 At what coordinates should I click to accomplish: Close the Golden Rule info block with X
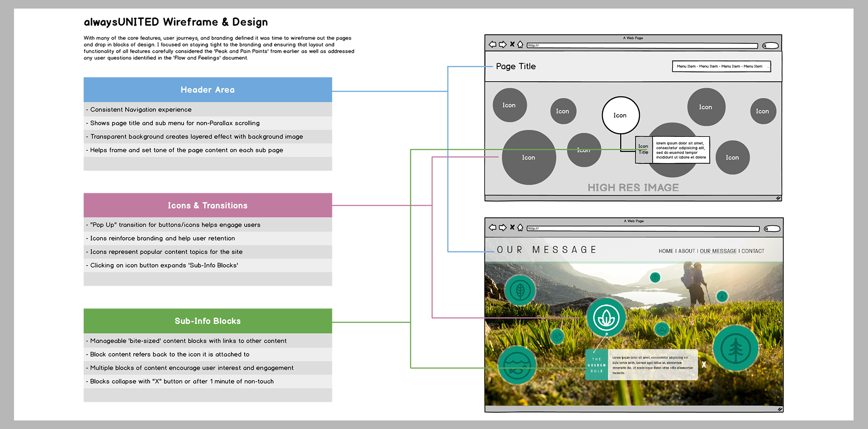click(x=704, y=364)
